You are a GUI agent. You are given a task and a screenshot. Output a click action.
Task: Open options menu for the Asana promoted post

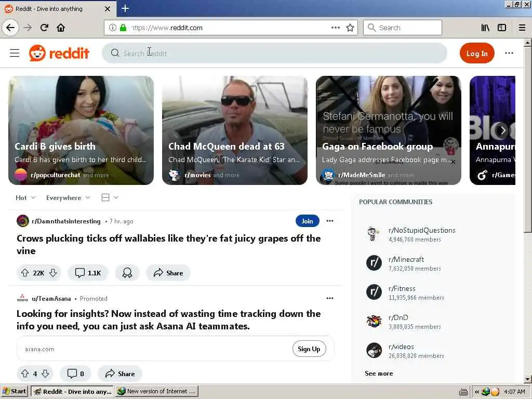pos(330,298)
